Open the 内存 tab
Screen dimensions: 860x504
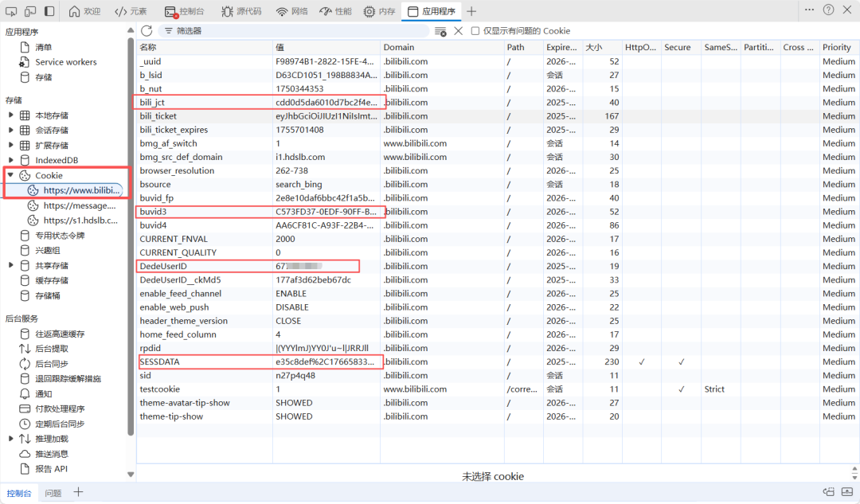point(380,11)
